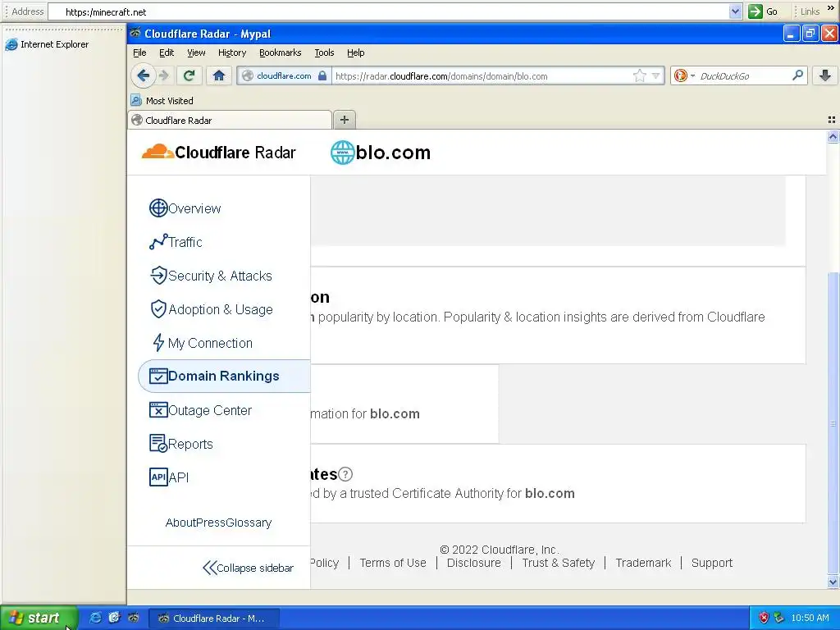Open the Outage Center sidebar link
Viewport: 840px width, 630px height.
pos(209,410)
